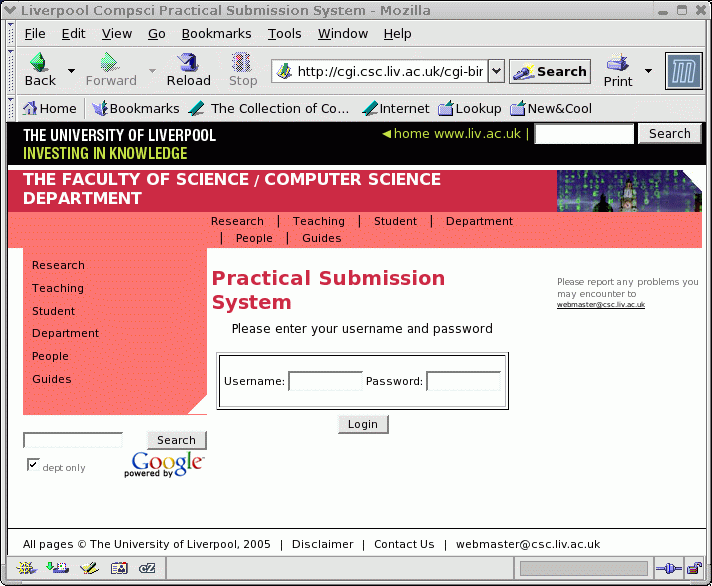Open Navigator from status bar component icons
The image size is (712, 586).
pos(26,568)
